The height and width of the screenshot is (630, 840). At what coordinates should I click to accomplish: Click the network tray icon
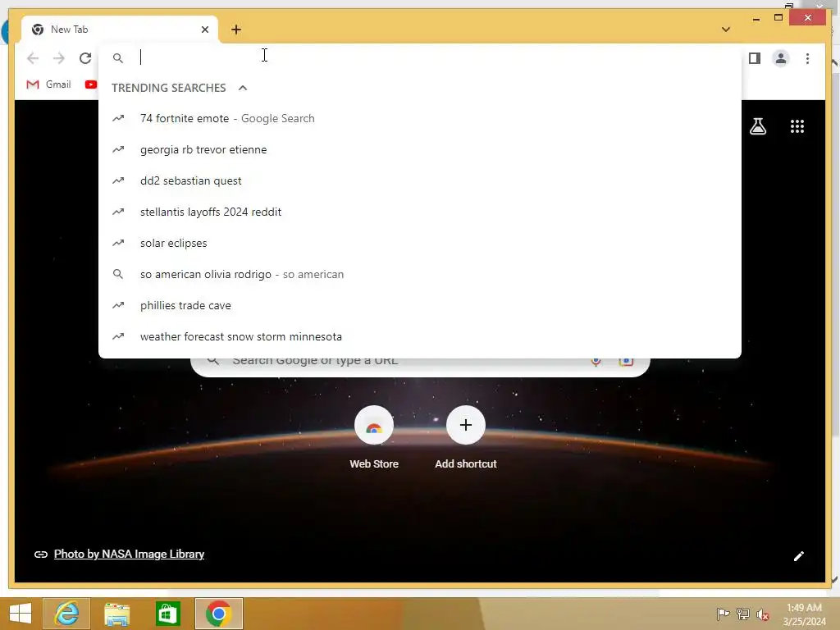[742, 614]
